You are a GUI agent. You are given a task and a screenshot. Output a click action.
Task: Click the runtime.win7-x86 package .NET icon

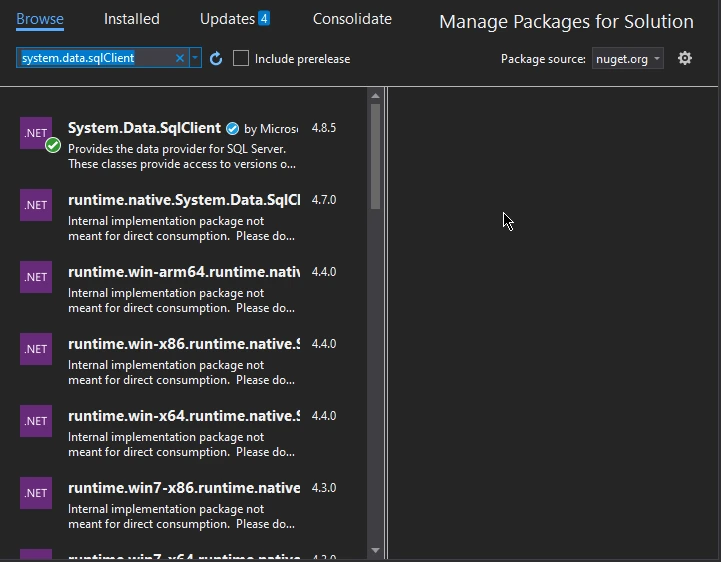pyautogui.click(x=36, y=493)
